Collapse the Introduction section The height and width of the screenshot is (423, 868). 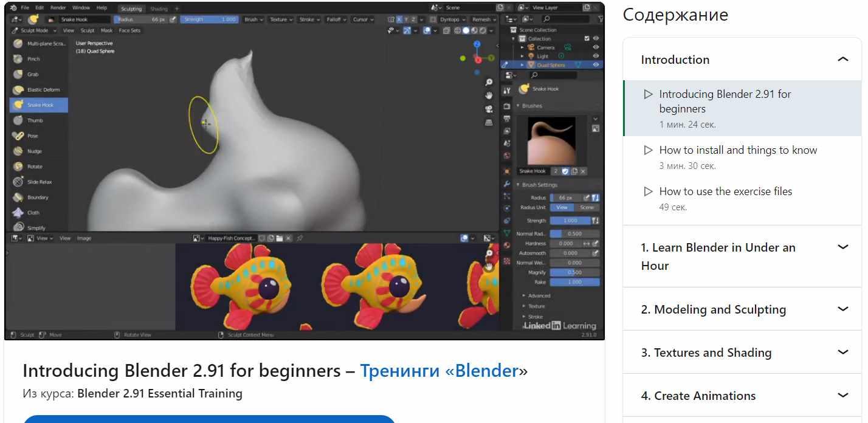(x=842, y=60)
